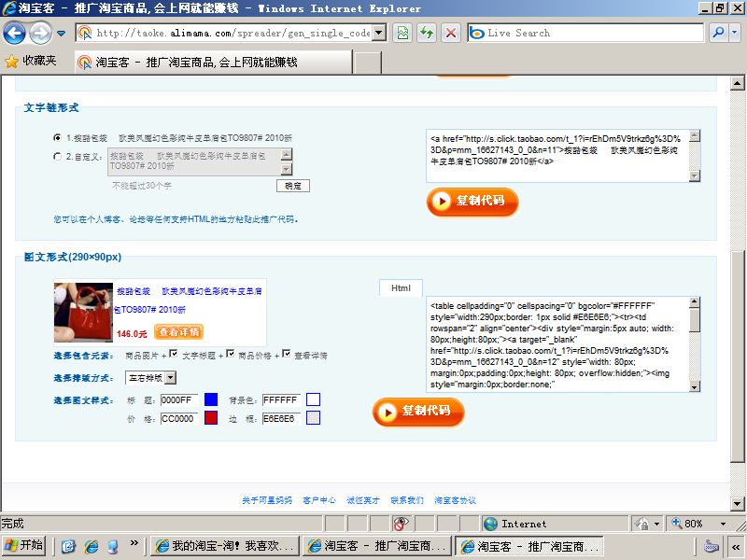Click the orange 查看详情 preview button

click(178, 332)
